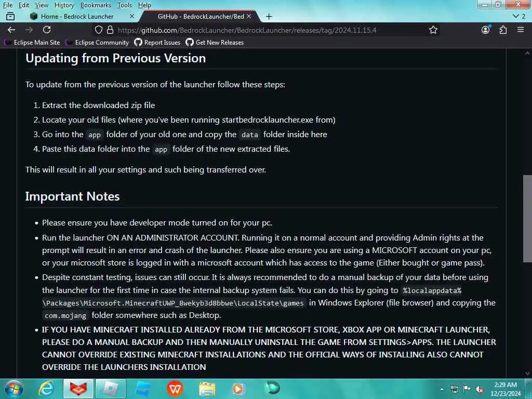This screenshot has width=532, height=399.
Task: Click the muted volume tray icon
Action: 480,390
